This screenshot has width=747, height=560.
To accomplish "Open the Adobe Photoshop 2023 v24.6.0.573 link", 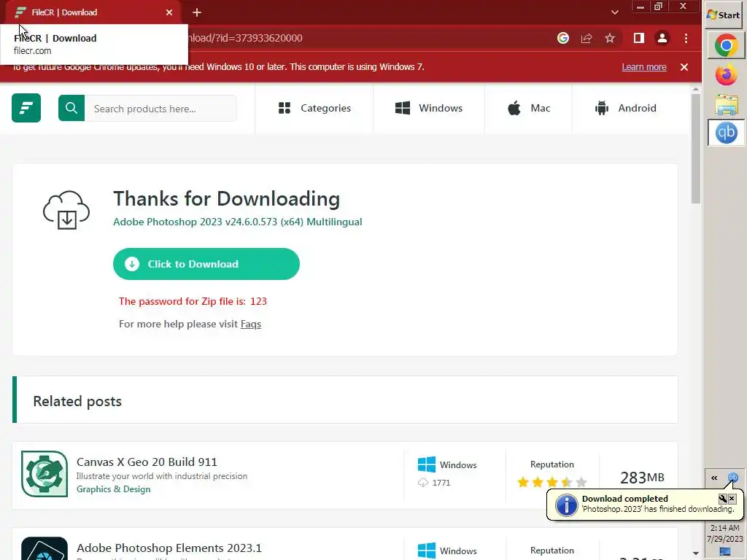I will (237, 222).
